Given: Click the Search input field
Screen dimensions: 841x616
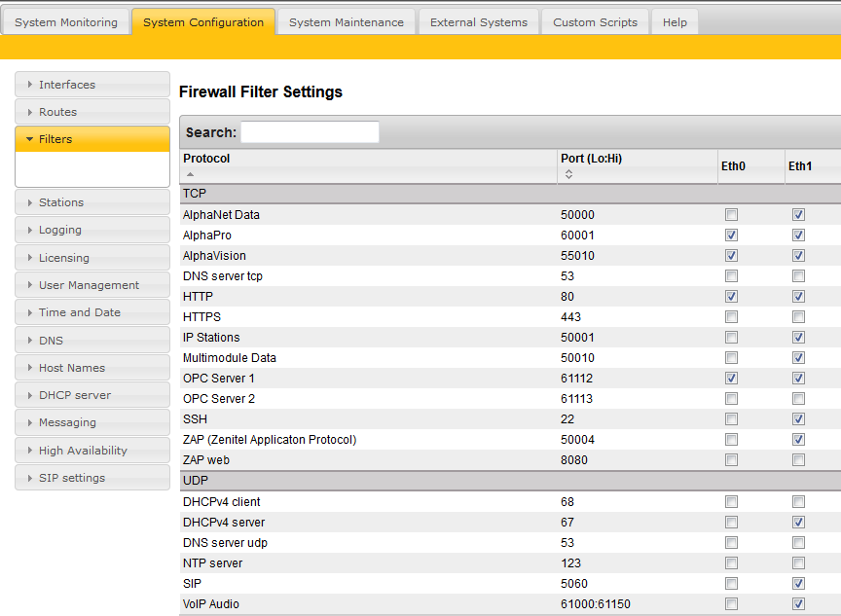Looking at the screenshot, I should [310, 132].
